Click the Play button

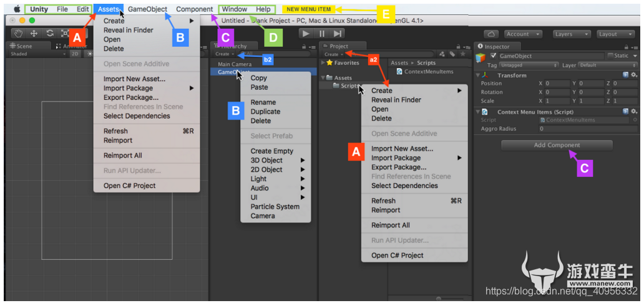306,33
